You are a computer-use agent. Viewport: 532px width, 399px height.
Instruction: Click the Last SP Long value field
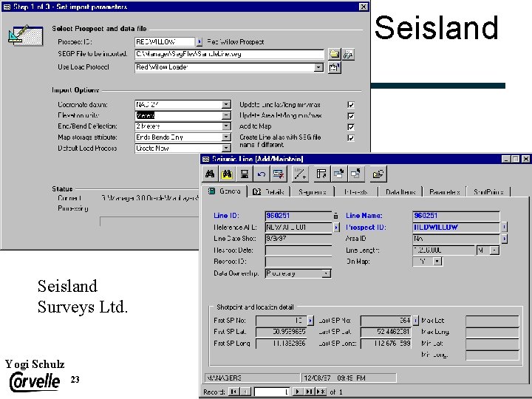(x=386, y=344)
